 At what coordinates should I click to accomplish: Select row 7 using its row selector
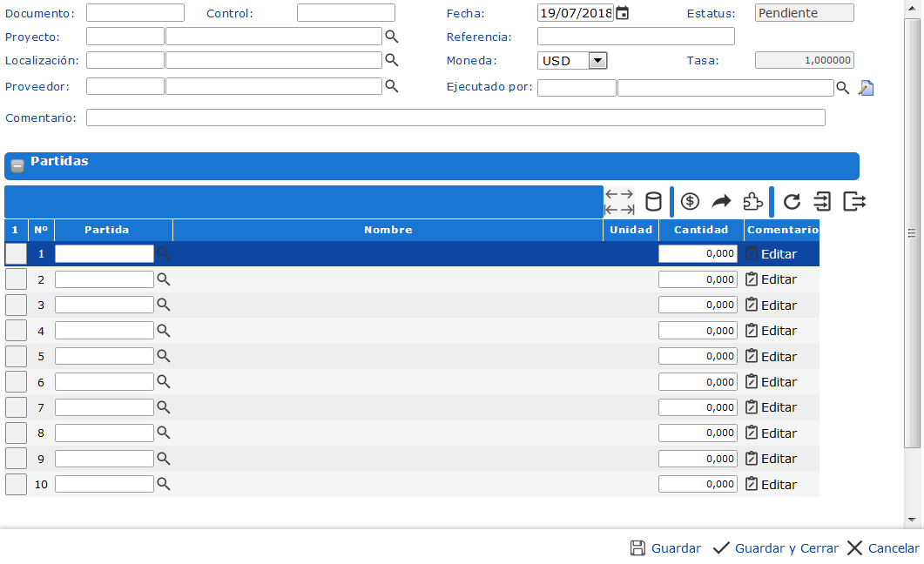pyautogui.click(x=16, y=407)
